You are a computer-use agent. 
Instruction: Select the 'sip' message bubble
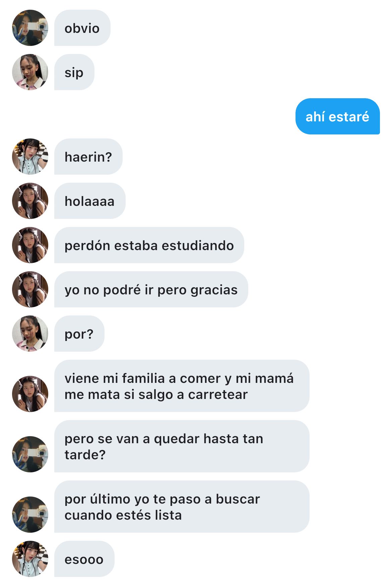click(x=74, y=72)
